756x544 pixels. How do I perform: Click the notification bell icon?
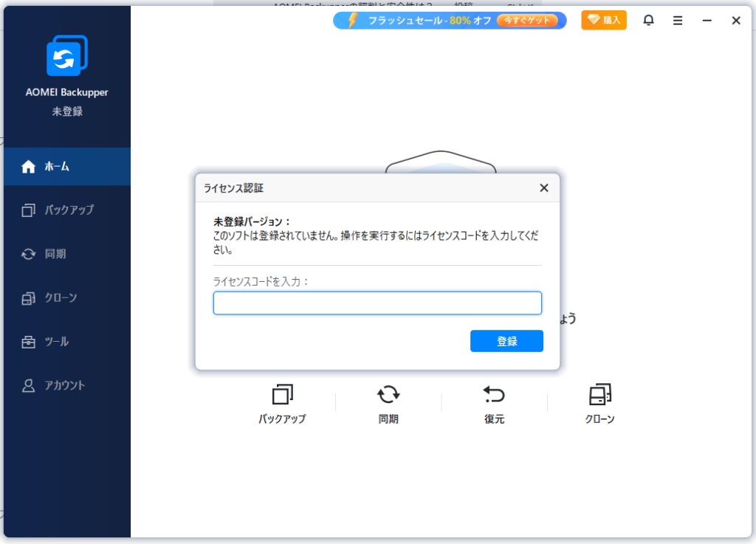point(648,20)
